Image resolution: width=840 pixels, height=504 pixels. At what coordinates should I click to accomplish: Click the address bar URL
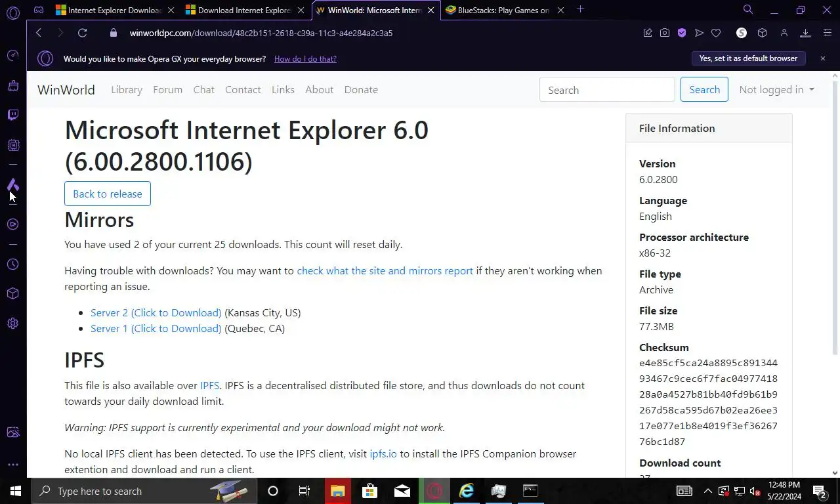tap(261, 33)
